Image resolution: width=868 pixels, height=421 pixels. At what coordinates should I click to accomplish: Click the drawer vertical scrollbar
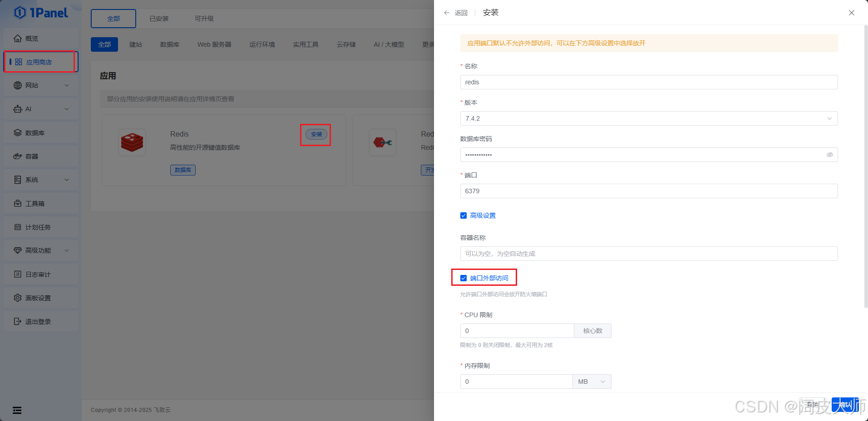pos(866,166)
